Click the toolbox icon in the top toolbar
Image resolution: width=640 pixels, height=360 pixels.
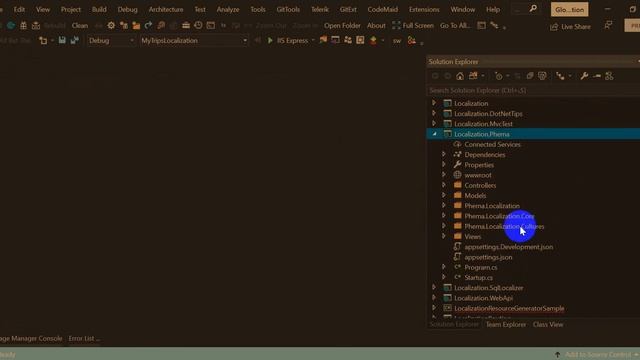tap(186, 25)
